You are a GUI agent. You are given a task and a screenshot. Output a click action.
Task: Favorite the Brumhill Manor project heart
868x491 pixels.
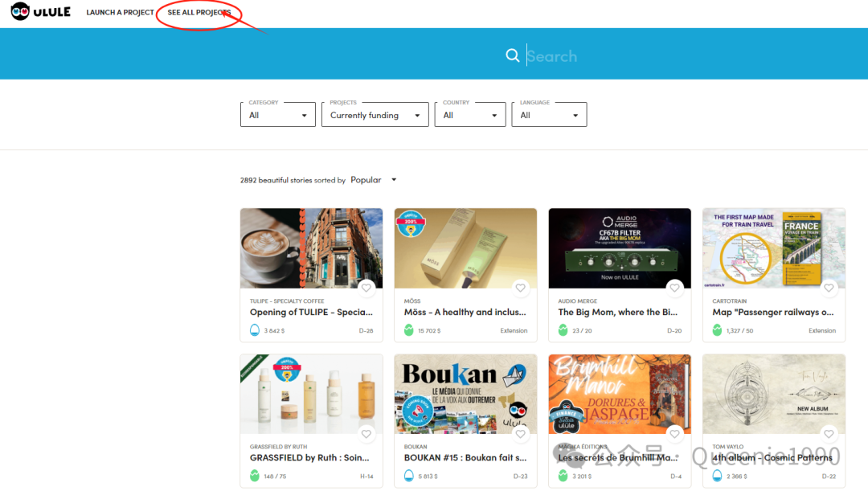click(675, 434)
